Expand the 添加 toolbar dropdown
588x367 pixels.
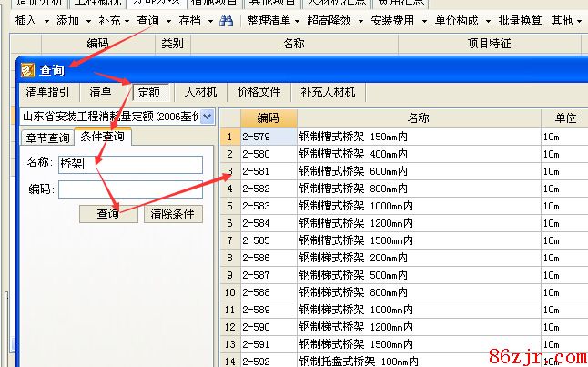click(71, 21)
